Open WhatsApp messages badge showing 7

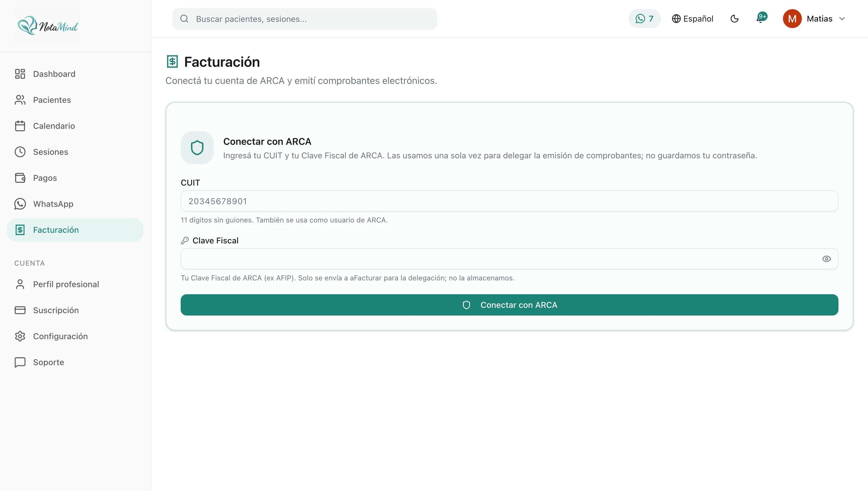coord(644,19)
